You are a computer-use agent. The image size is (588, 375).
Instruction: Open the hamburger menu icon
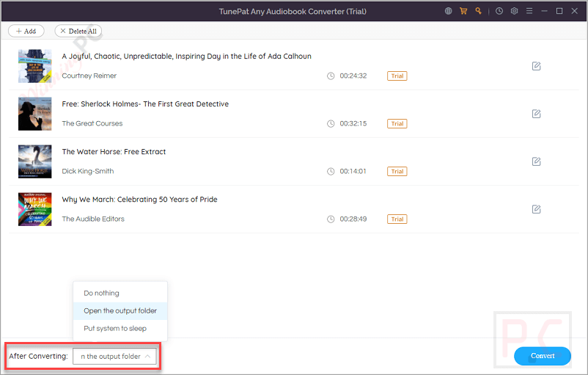click(x=529, y=11)
